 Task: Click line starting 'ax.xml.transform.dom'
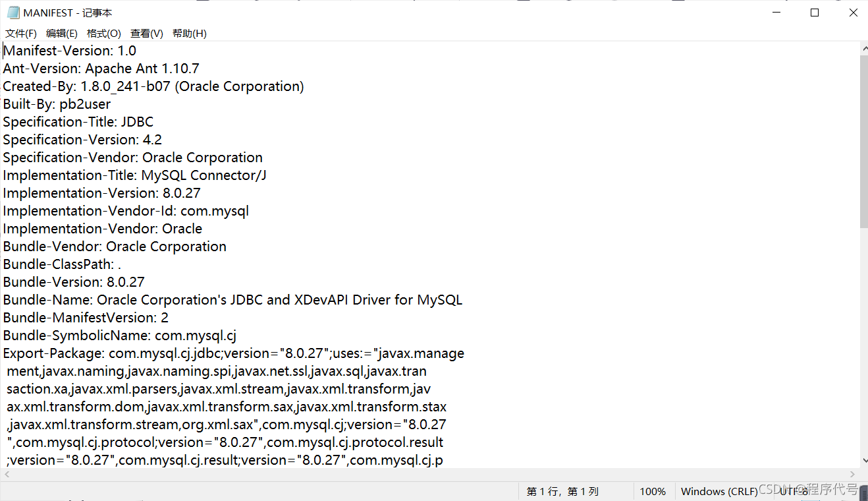click(x=227, y=407)
